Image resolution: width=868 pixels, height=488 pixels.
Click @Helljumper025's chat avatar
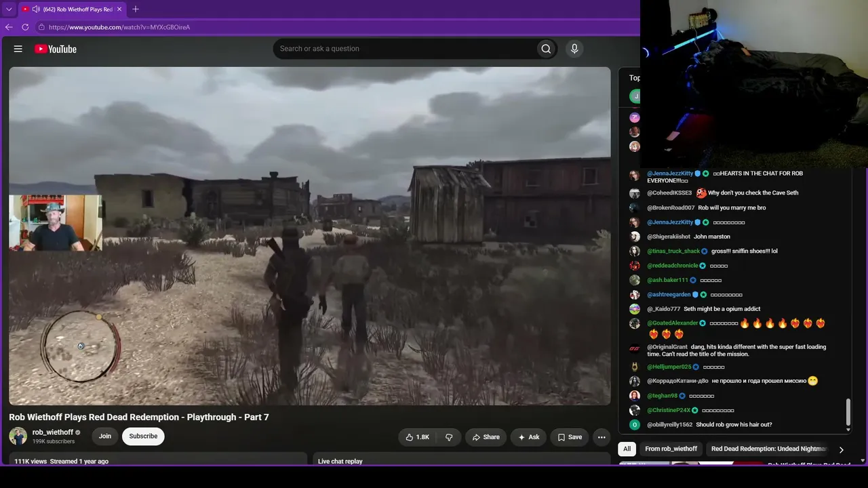635,367
